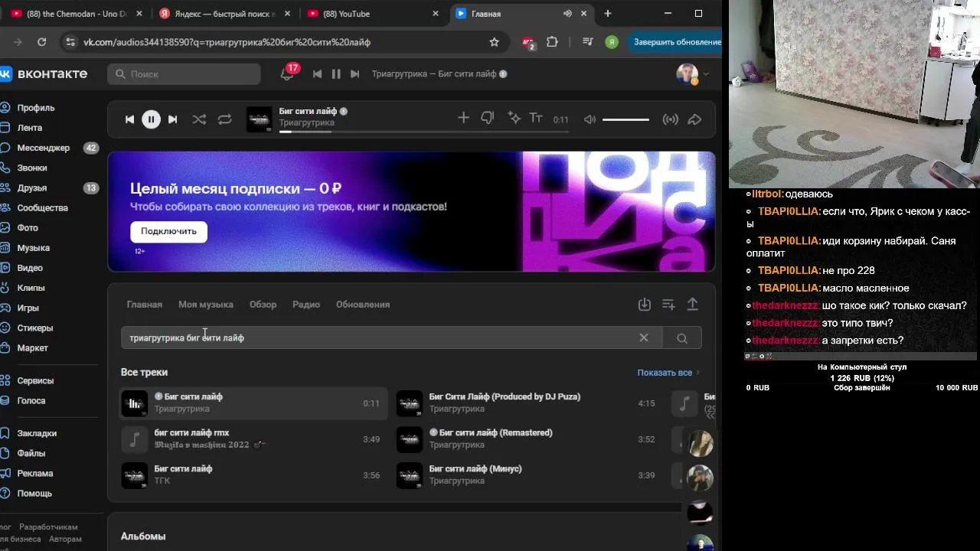The height and width of the screenshot is (551, 980).
Task: Next track in VK header mini player
Action: (x=354, y=74)
